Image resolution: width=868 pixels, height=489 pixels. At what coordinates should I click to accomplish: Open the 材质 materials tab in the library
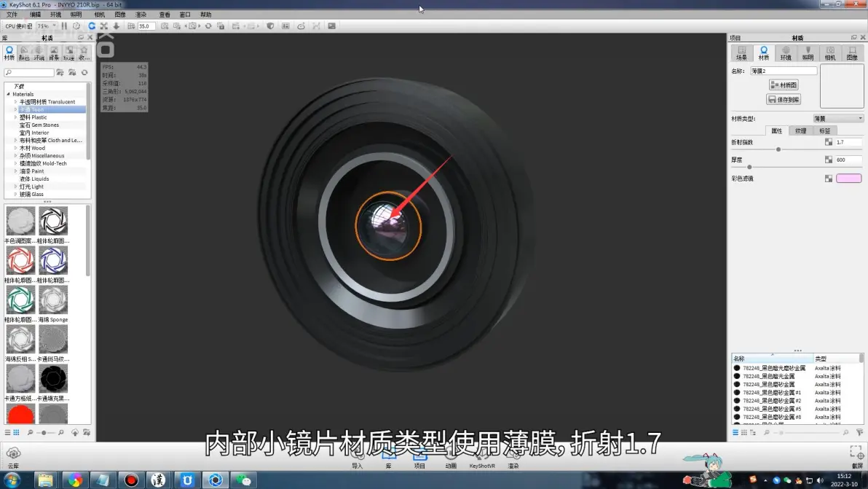click(9, 53)
